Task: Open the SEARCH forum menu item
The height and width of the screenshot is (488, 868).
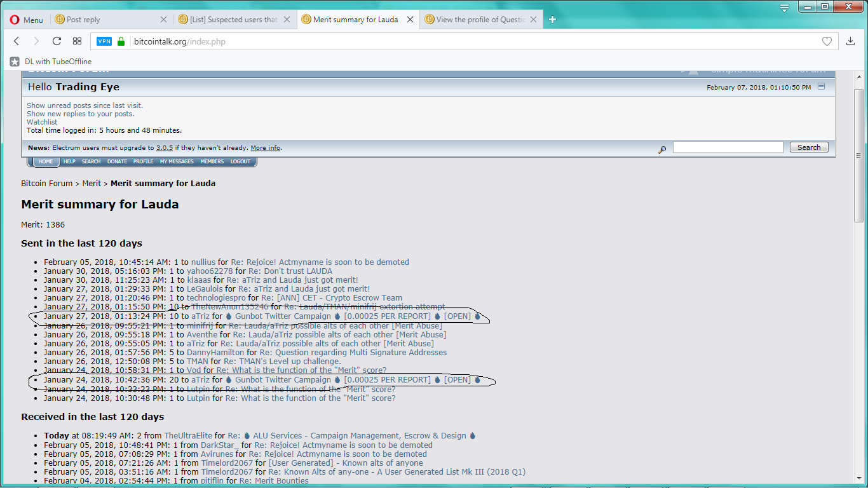Action: pyautogui.click(x=91, y=161)
